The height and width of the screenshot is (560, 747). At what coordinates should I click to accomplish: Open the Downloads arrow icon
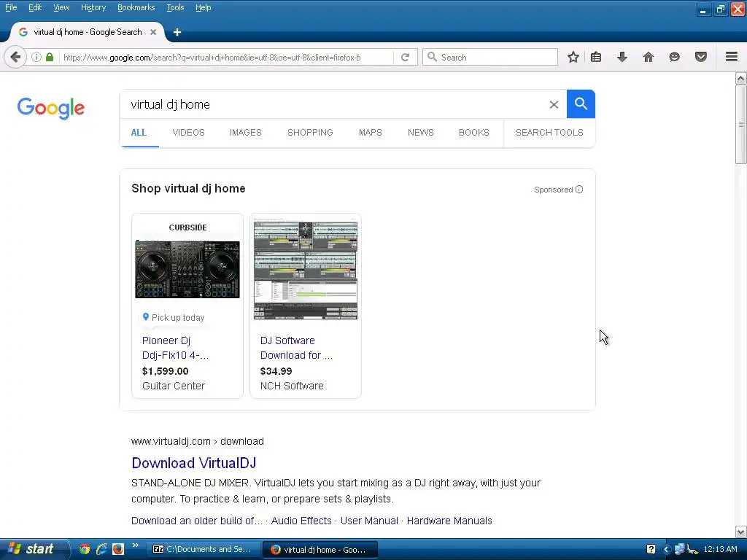click(x=622, y=57)
